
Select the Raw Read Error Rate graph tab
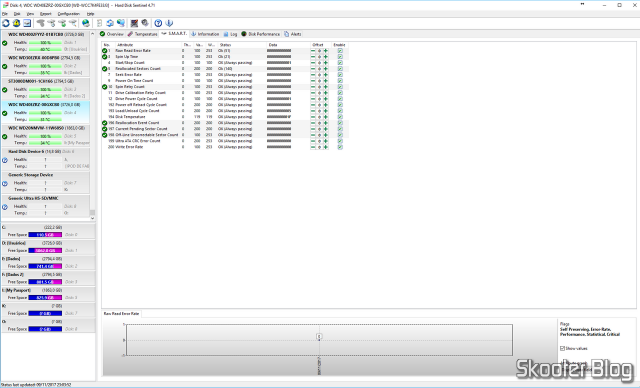pos(121,314)
